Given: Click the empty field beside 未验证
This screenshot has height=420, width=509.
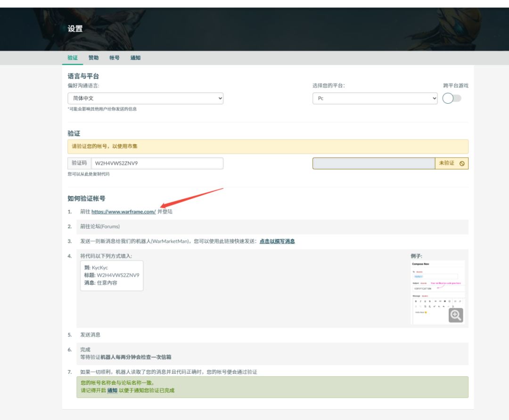Looking at the screenshot, I should (x=374, y=163).
